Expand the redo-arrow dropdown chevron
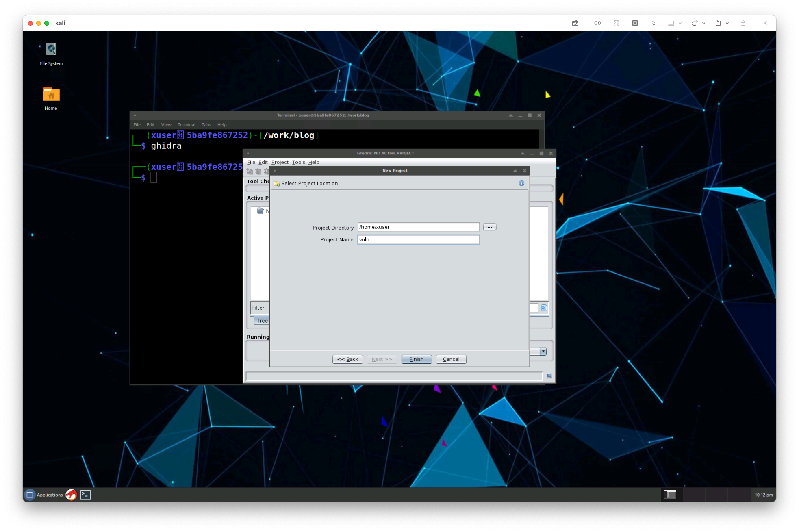This screenshot has height=532, width=799. pos(703,23)
